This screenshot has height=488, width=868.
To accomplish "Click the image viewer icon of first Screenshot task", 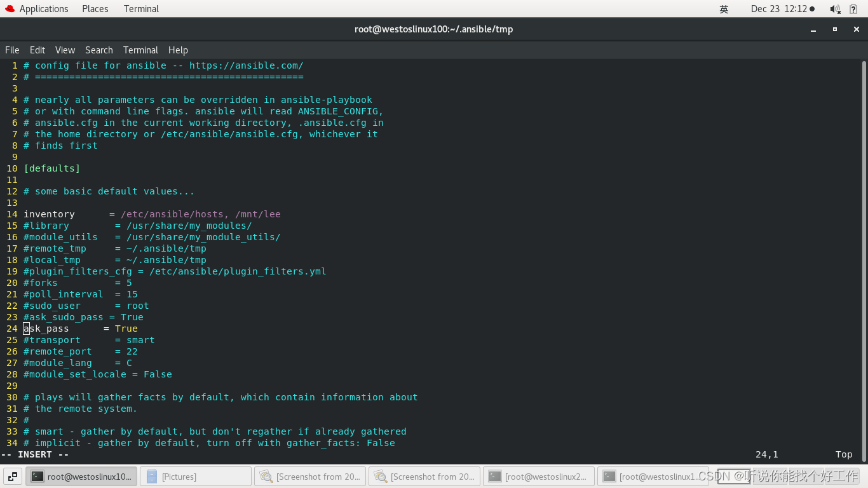I will [x=266, y=476].
